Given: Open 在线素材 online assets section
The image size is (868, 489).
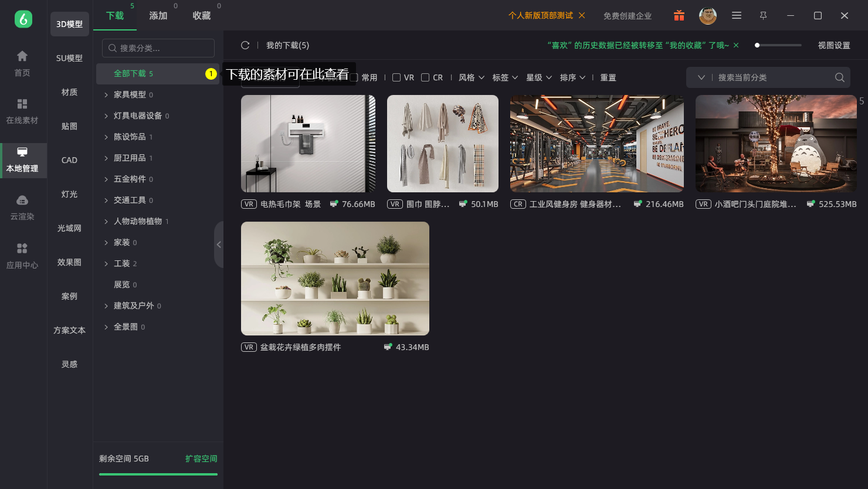Looking at the screenshot, I should 22,111.
